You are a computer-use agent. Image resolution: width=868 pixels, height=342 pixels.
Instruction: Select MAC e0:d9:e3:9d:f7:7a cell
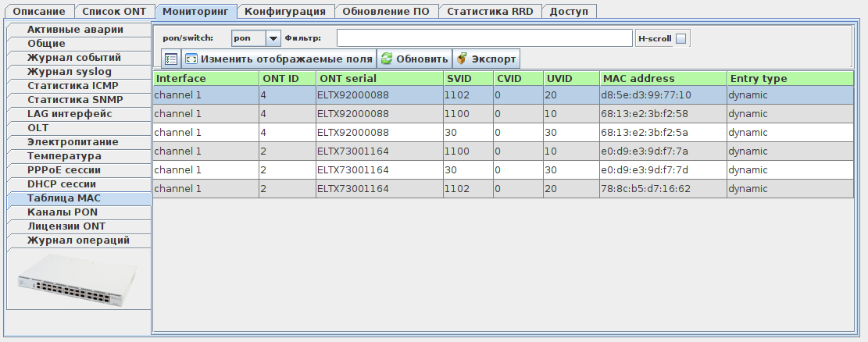[663, 151]
